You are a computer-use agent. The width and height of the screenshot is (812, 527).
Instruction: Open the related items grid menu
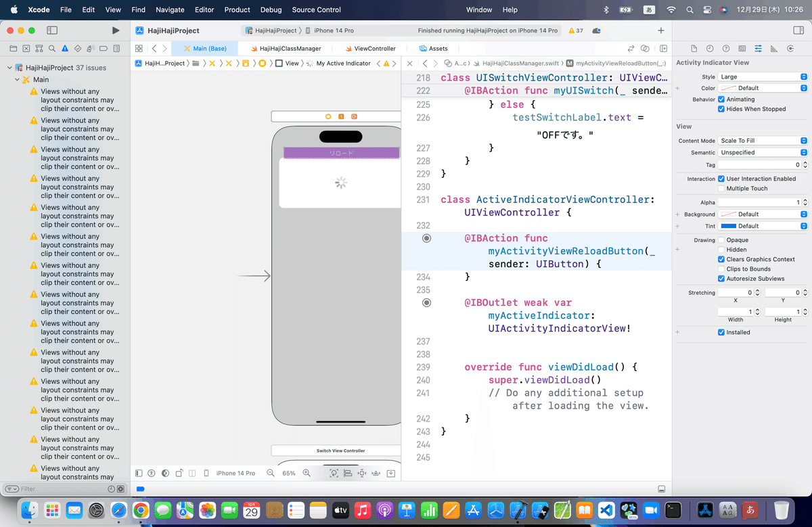[139, 49]
